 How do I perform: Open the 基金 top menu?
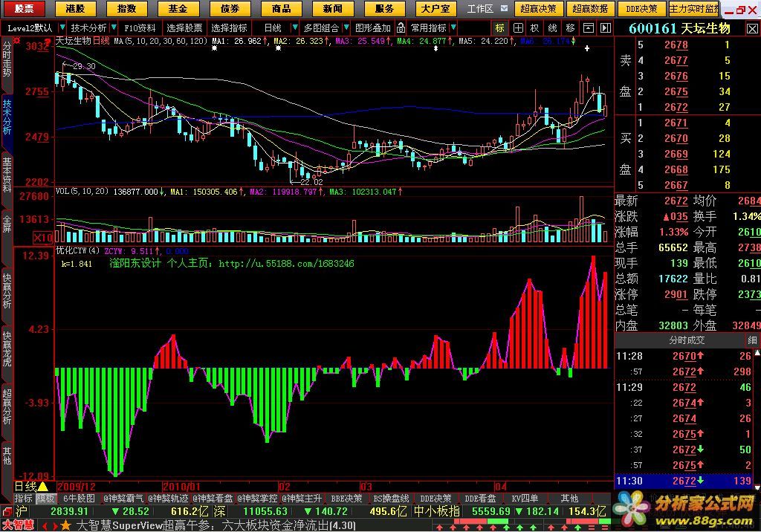pos(178,9)
